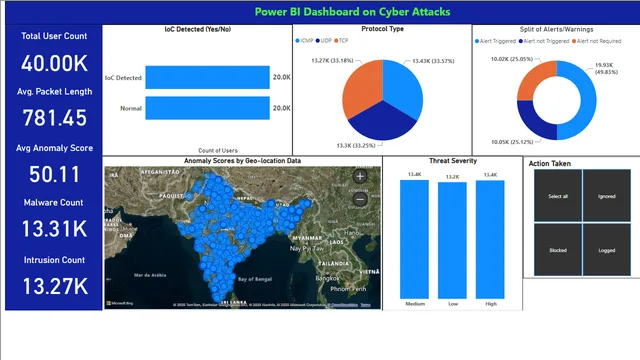Click the 13.43K (33.57%) pie label
Viewport: 640px width, 360px height.
(x=433, y=61)
